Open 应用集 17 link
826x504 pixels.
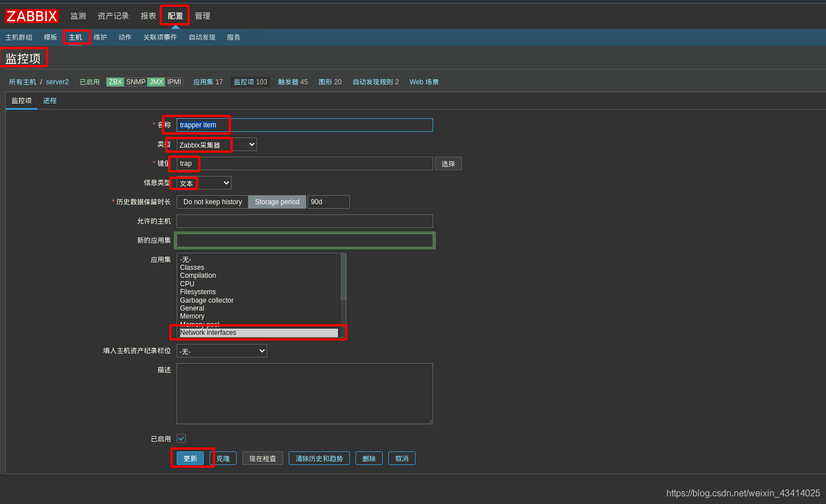[x=208, y=82]
